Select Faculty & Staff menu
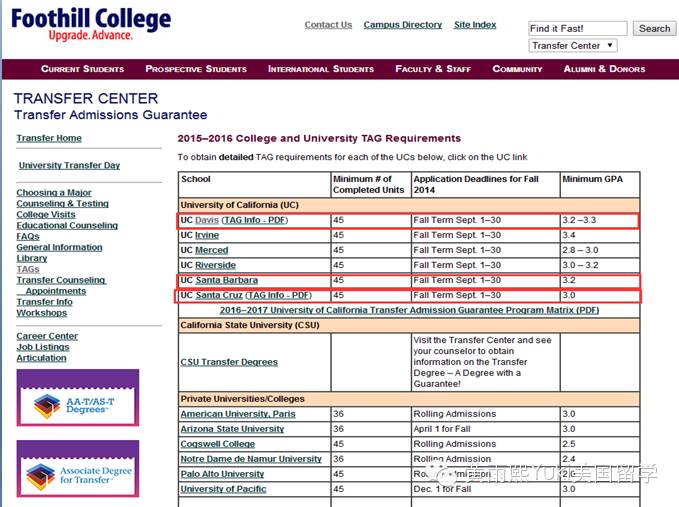Image resolution: width=679 pixels, height=507 pixels. (433, 69)
